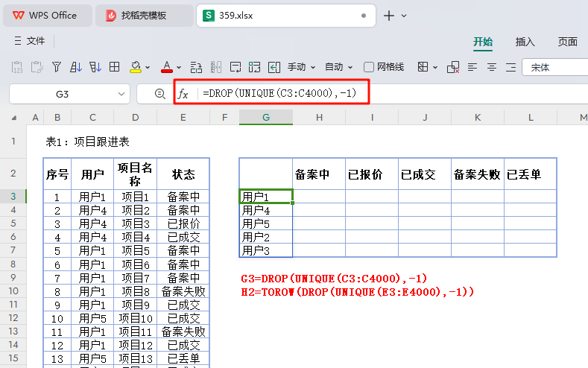Click the clear formatting icon with red x
The width and height of the screenshot is (588, 368).
453,68
